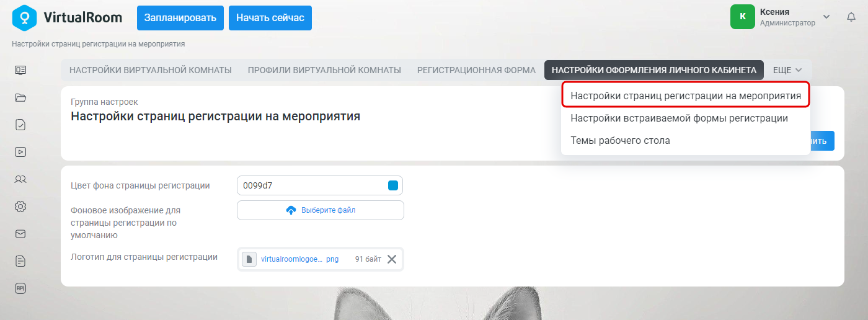Screen dimensions: 868x320
Task: Open the users group icon in sidebar
Action: coord(20,179)
